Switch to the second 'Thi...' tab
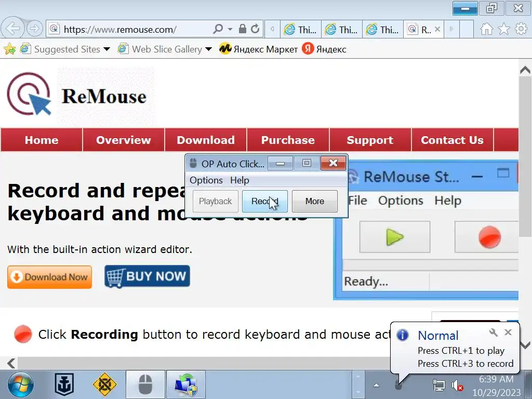532x399 pixels. 342,30
